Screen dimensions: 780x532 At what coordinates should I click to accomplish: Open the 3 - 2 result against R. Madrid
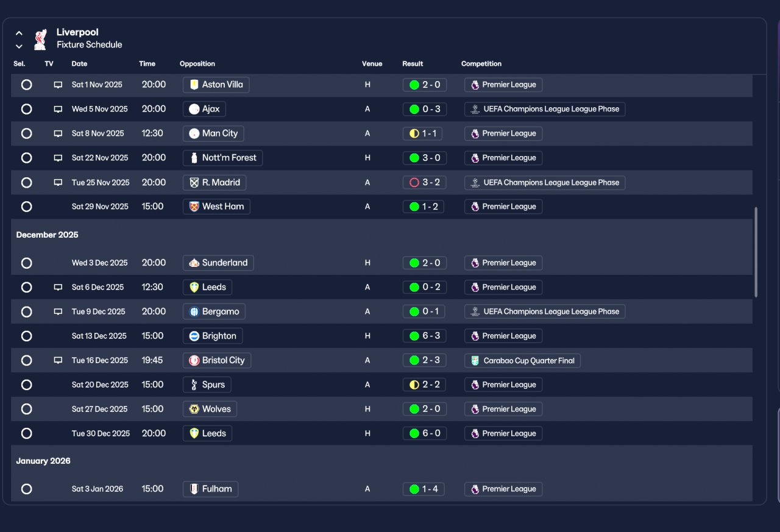pos(425,182)
